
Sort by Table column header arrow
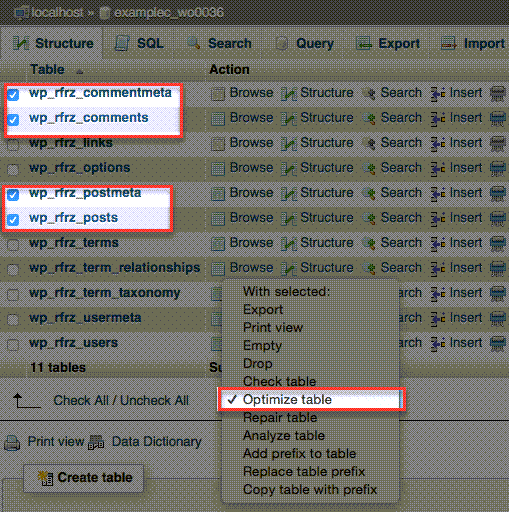click(79, 71)
